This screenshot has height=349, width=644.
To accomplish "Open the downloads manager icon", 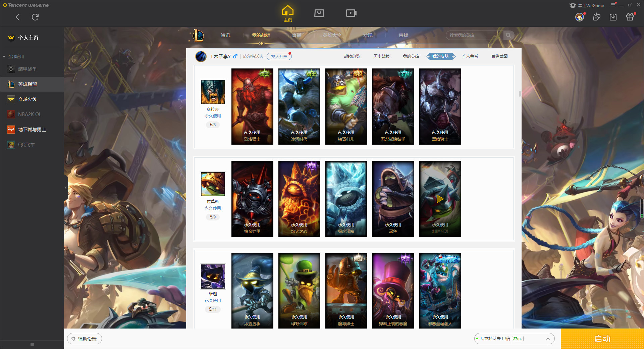I will pyautogui.click(x=613, y=17).
